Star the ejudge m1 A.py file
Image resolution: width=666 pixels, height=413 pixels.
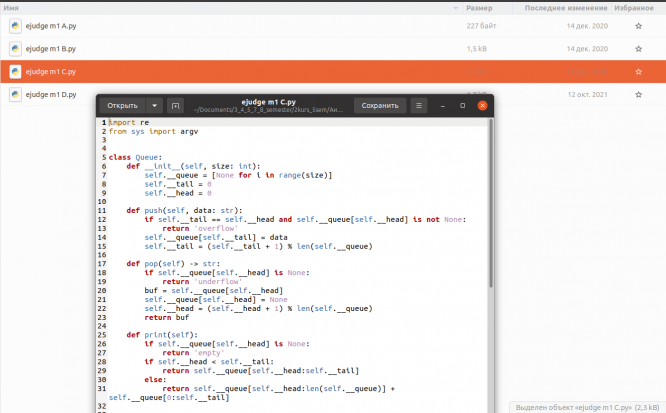point(639,26)
